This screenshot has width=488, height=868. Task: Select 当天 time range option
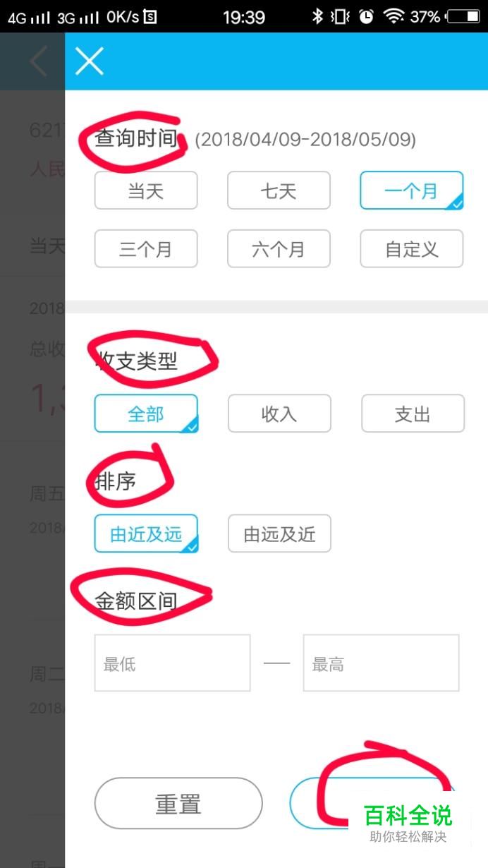click(x=146, y=191)
